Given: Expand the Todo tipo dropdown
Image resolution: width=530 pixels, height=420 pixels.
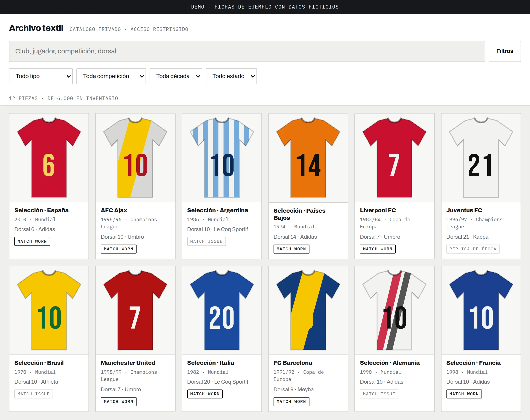Looking at the screenshot, I should (x=41, y=76).
